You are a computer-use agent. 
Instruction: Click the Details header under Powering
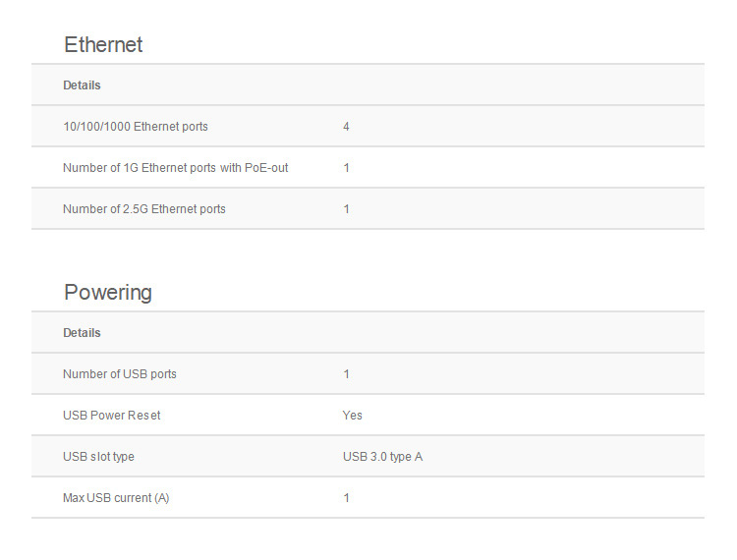82,333
